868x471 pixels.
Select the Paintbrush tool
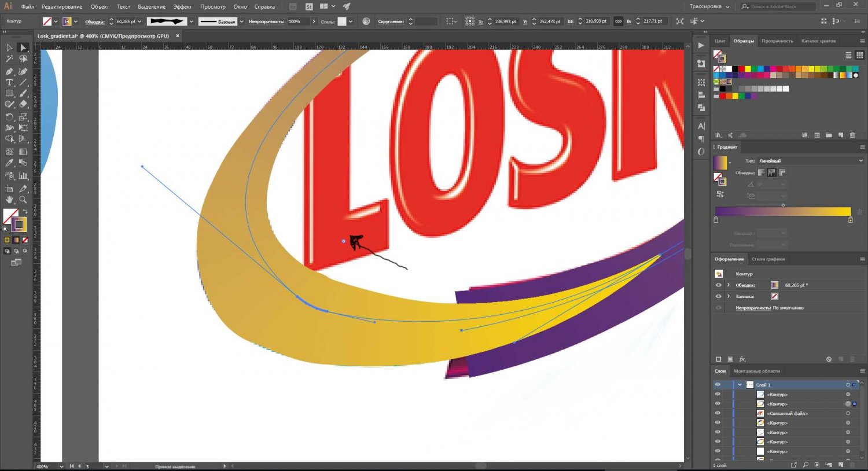point(23,93)
